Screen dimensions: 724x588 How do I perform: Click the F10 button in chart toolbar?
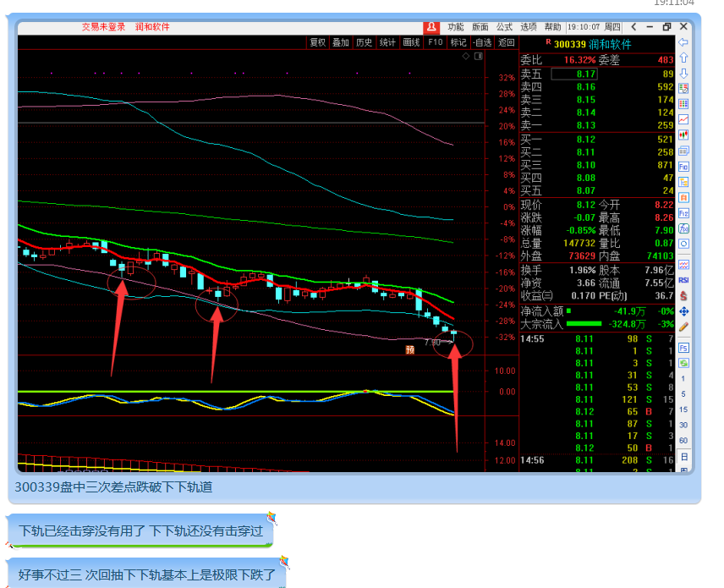click(435, 42)
